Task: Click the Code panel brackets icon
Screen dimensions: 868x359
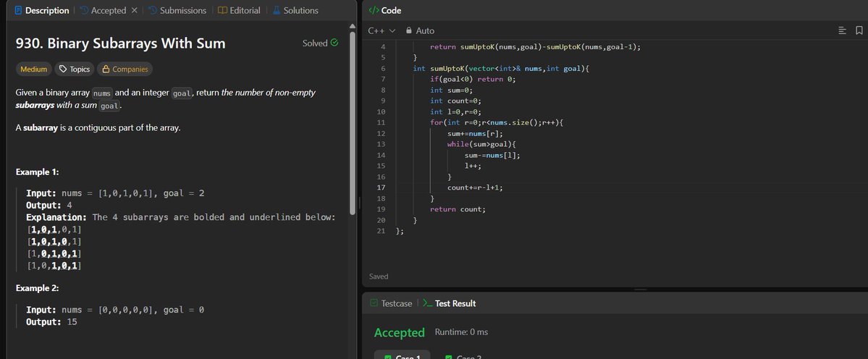Action: pos(374,11)
